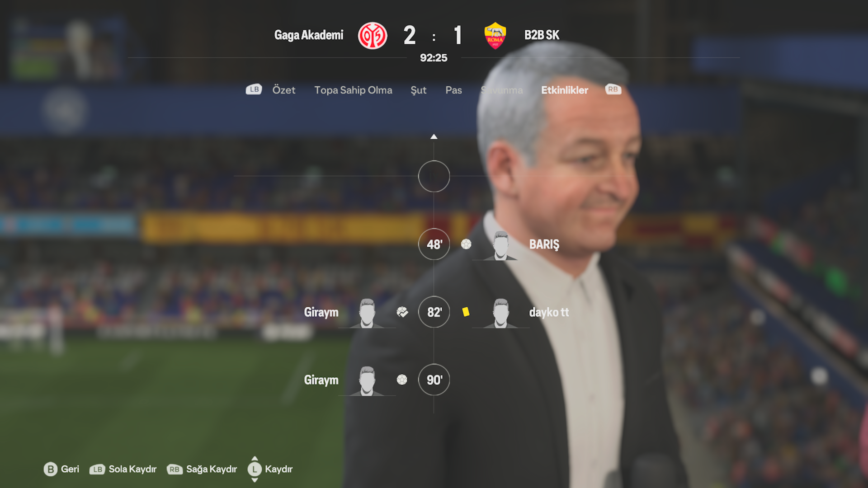This screenshot has width=868, height=488.
Task: Expand timeline upward with the arrow
Action: tap(434, 136)
